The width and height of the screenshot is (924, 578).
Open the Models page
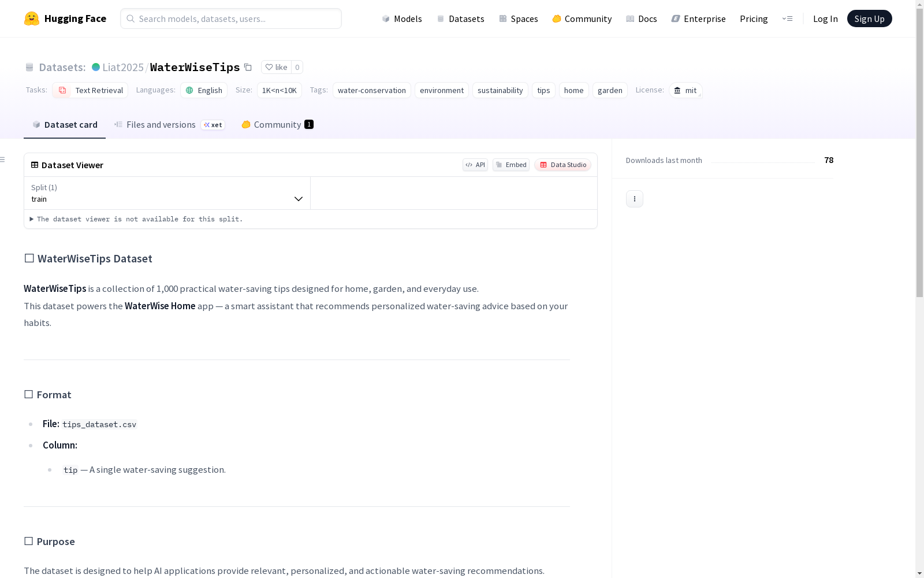(x=402, y=18)
